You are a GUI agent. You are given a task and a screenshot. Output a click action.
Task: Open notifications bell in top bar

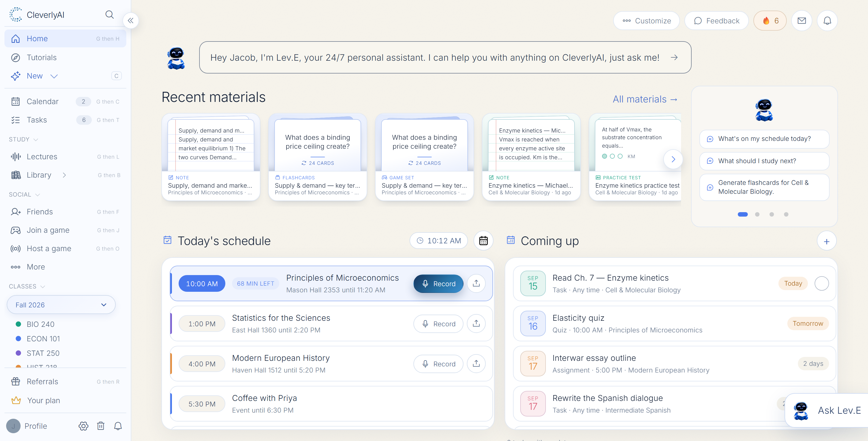(x=827, y=21)
